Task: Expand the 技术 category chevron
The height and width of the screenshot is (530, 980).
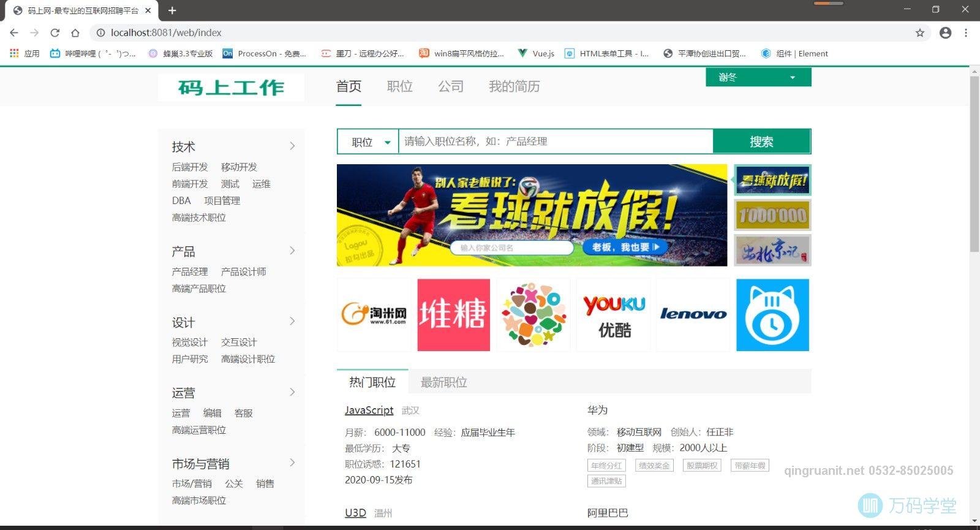Action: [x=292, y=146]
